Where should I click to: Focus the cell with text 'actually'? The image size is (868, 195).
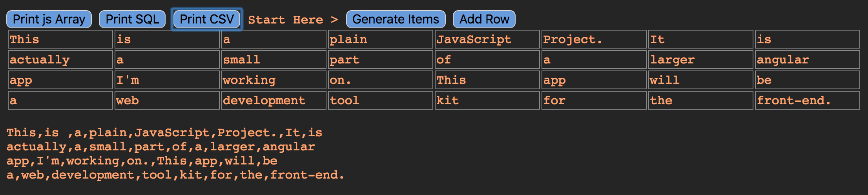pos(60,60)
